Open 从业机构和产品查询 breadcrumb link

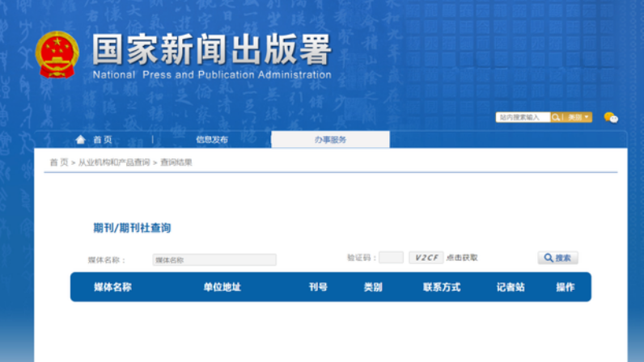(x=113, y=162)
